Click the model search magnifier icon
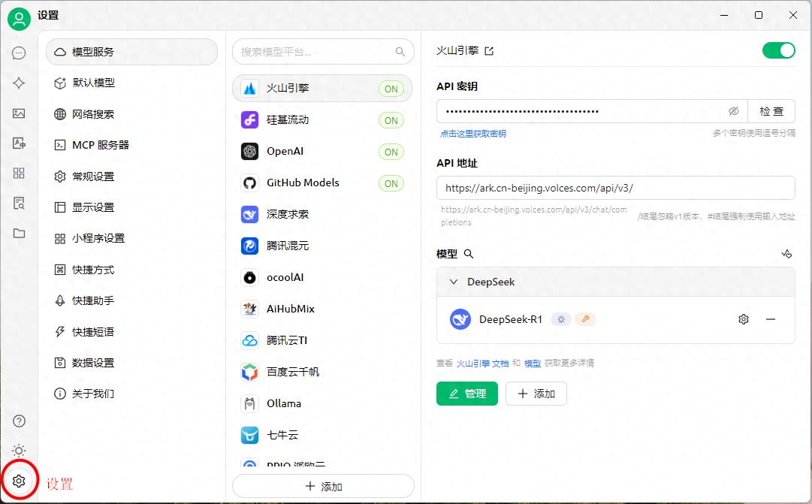This screenshot has height=504, width=812. tap(469, 254)
